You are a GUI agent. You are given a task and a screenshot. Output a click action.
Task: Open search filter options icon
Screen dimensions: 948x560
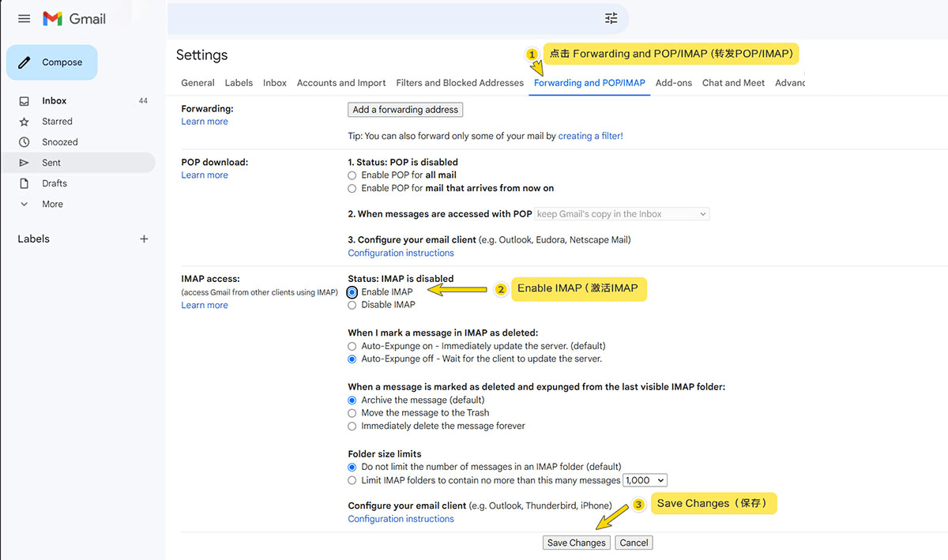(611, 18)
